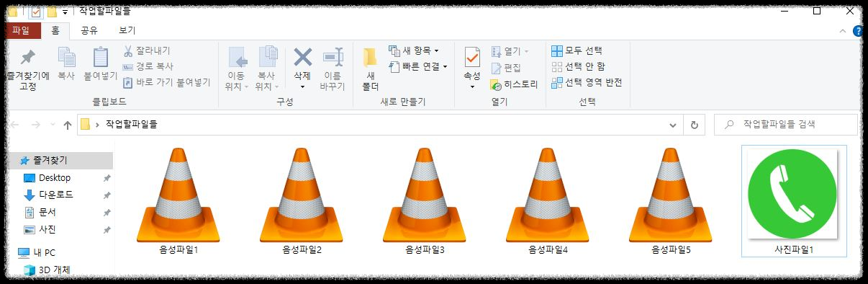Viewport: 868px width, 284px height.
Task: Click the address bar path 작업할파일들
Action: (x=131, y=125)
